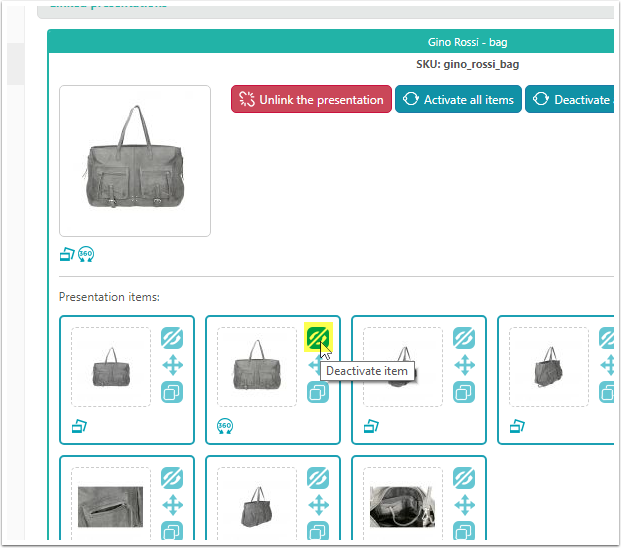Click the move handle of the bottom-row side-view bag item

[x=318, y=505]
